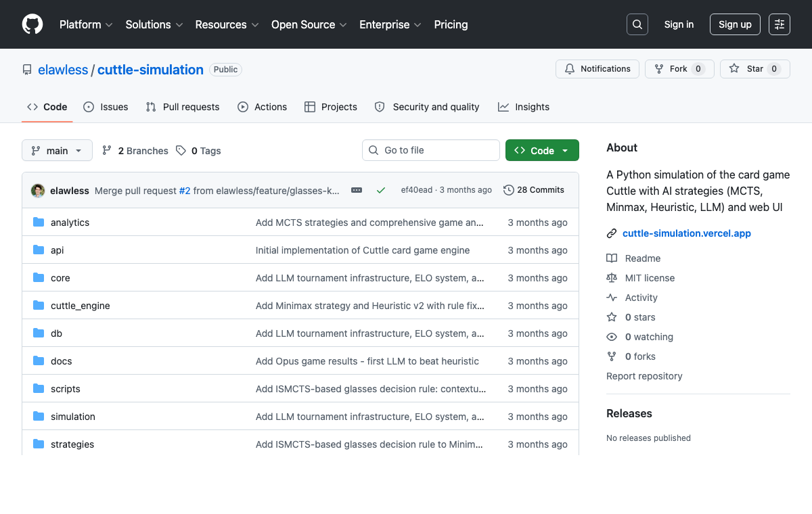The height and width of the screenshot is (514, 812).
Task: Open elawless avatar in latest commit row
Action: coord(38,191)
